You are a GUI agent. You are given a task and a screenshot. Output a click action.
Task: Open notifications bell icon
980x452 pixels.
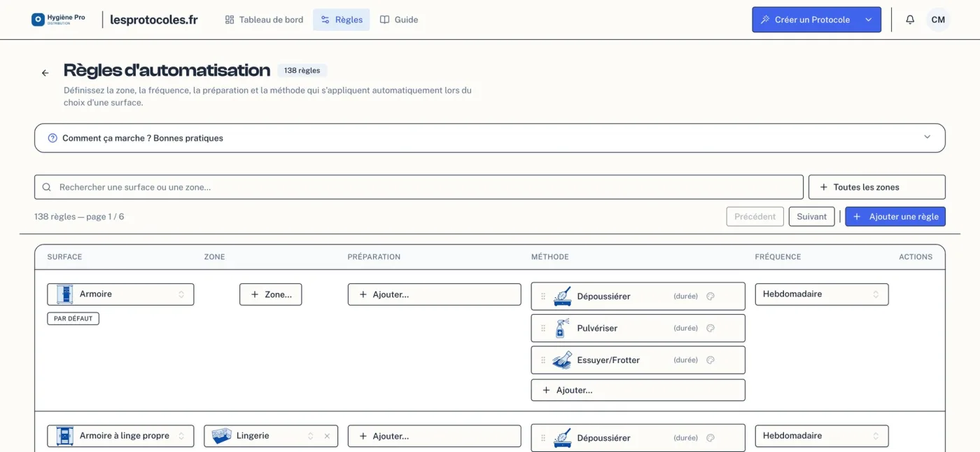pyautogui.click(x=910, y=20)
